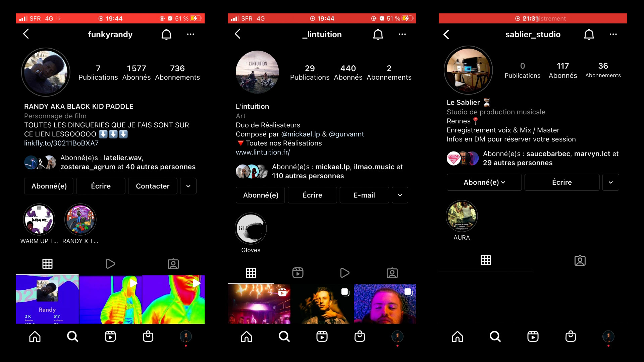Tap Écrire button on funkyrandy
This screenshot has height=362, width=644.
point(101,186)
